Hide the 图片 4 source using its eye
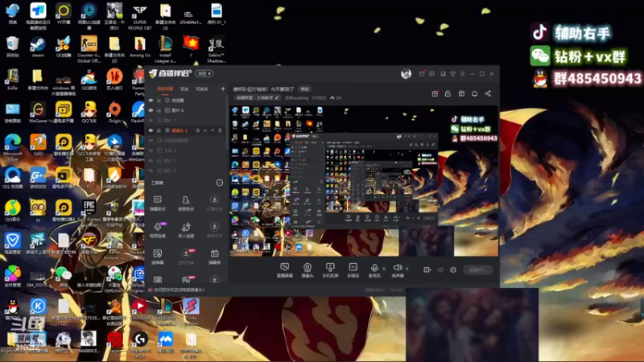The width and height of the screenshot is (644, 362). click(151, 110)
